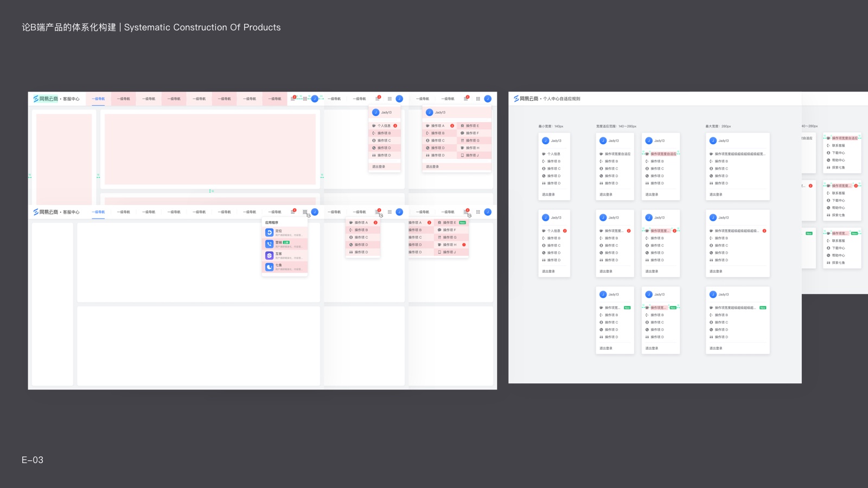The width and height of the screenshot is (868, 488).
Task: Open the 七鱼 app icon in 应用程序 list
Action: tap(269, 267)
